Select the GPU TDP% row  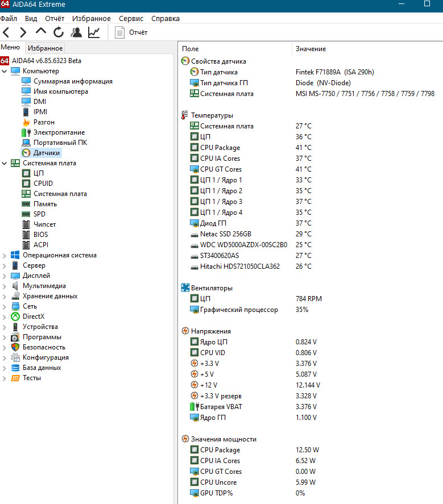click(x=310, y=493)
